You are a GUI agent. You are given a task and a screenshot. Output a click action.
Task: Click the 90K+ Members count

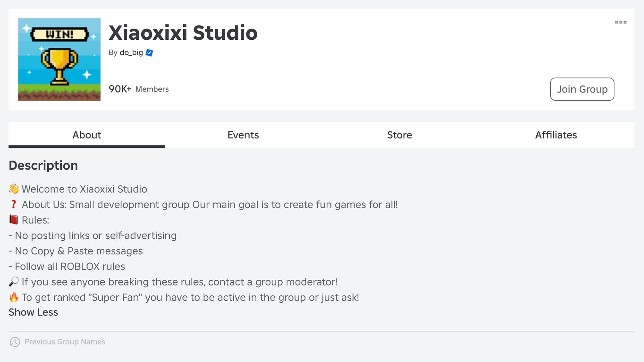pos(139,89)
